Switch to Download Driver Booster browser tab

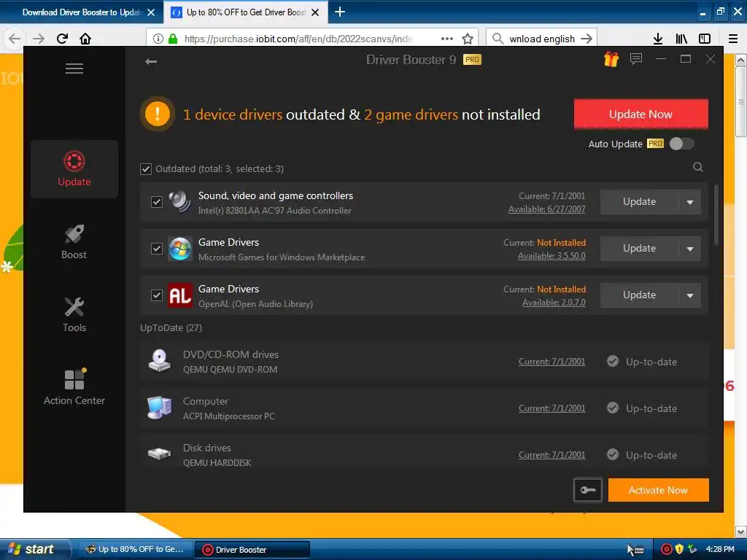coord(81,12)
